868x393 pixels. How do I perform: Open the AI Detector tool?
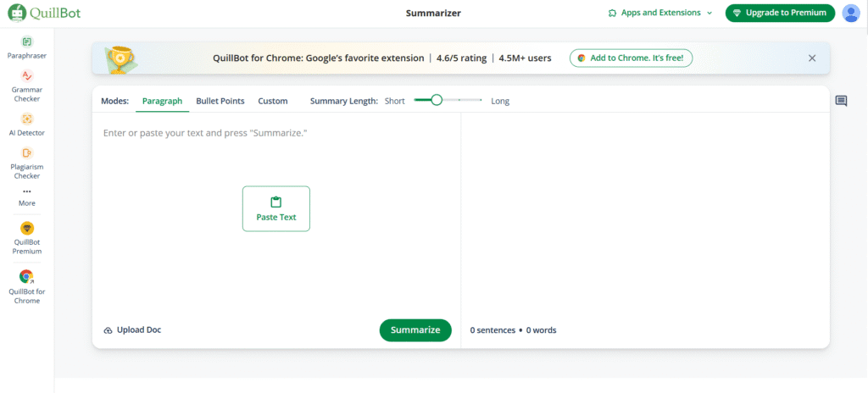point(26,125)
